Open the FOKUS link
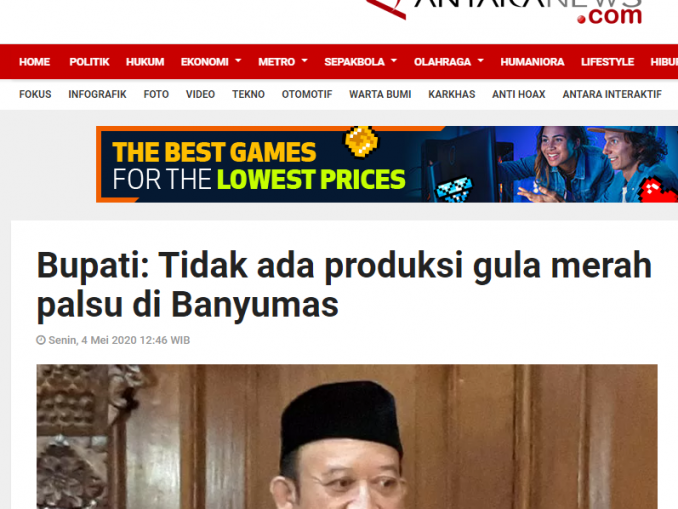 pos(35,94)
